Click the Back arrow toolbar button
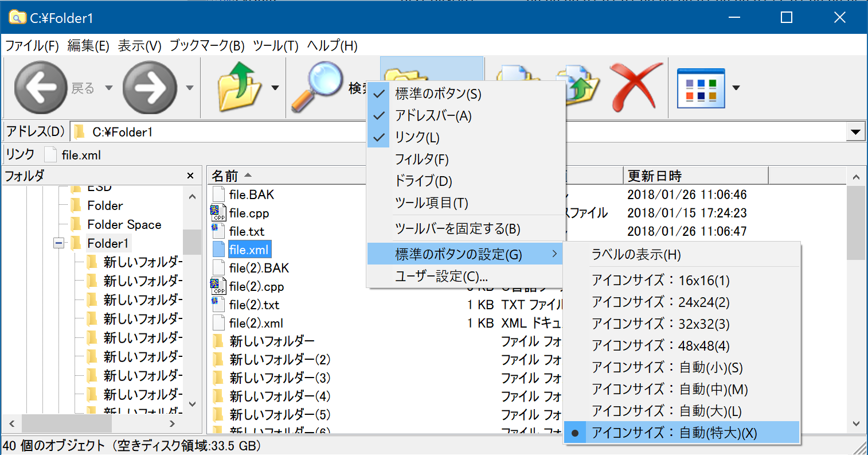The width and height of the screenshot is (868, 455). (x=41, y=88)
